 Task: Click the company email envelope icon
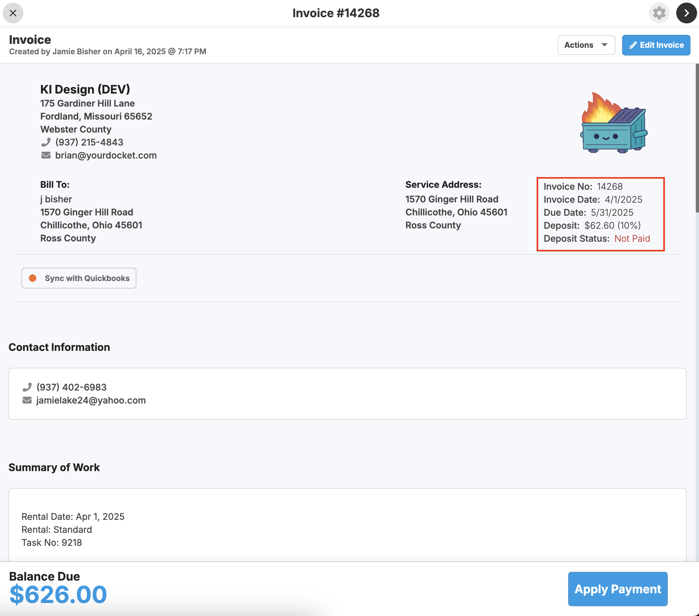[46, 155]
